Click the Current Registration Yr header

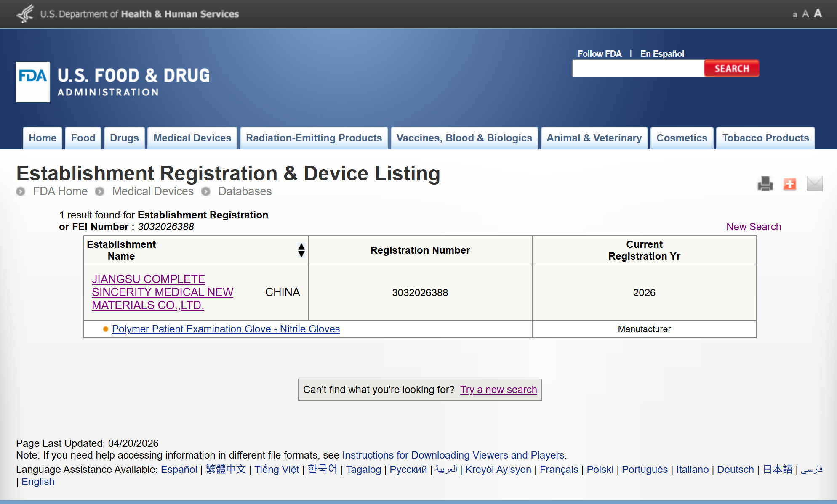644,250
